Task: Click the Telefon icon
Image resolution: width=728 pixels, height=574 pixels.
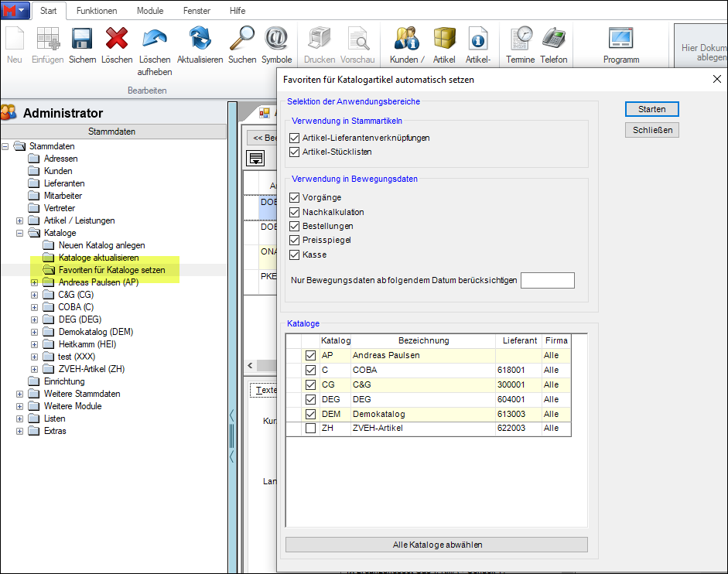Action: [x=553, y=39]
